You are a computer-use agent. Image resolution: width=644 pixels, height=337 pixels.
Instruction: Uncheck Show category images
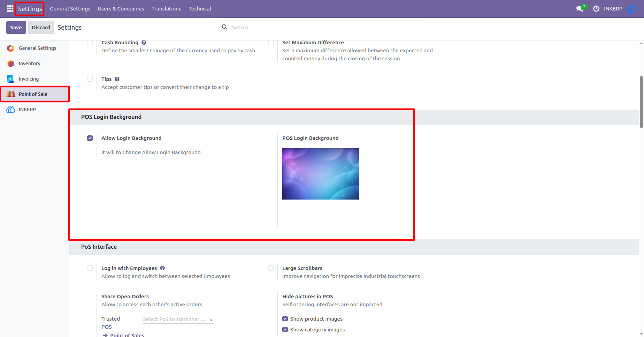(285, 330)
